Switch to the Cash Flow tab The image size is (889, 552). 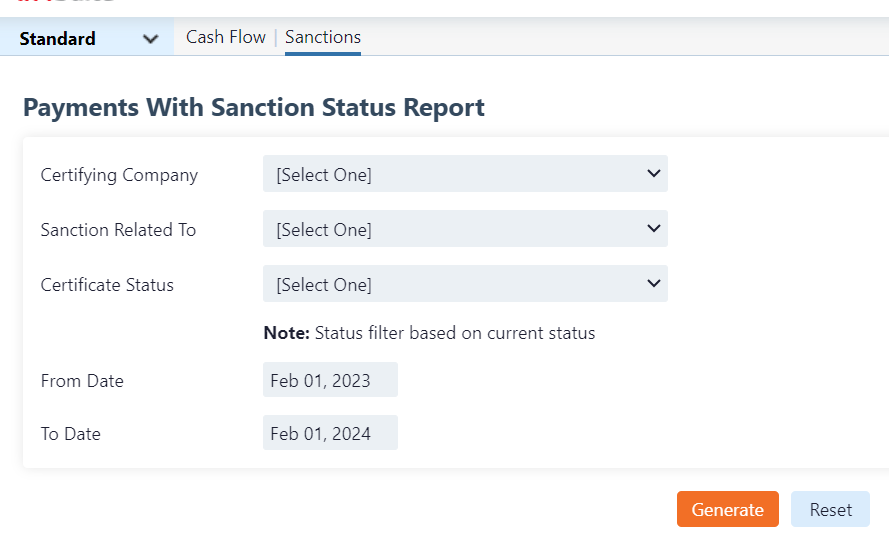226,37
